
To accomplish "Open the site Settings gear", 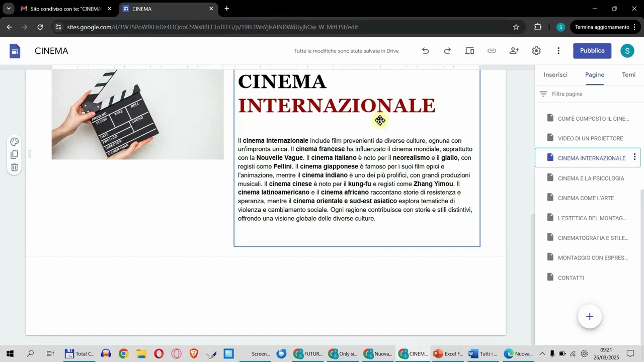I will [536, 51].
